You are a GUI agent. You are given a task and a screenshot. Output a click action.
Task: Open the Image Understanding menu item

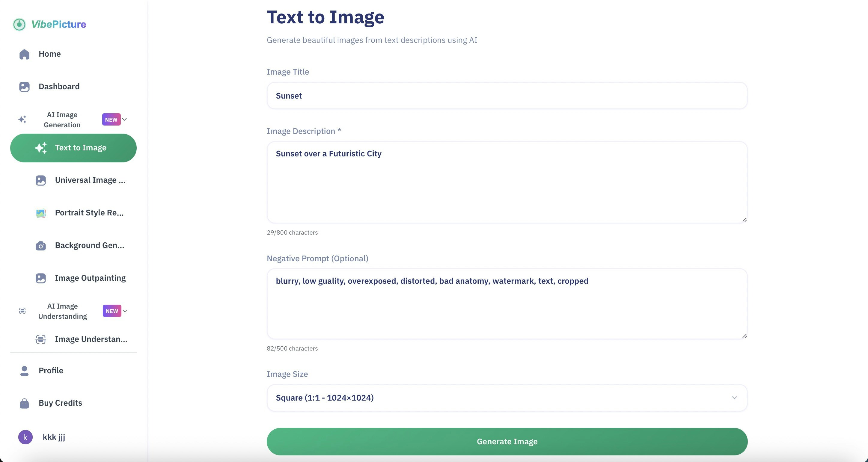82,339
